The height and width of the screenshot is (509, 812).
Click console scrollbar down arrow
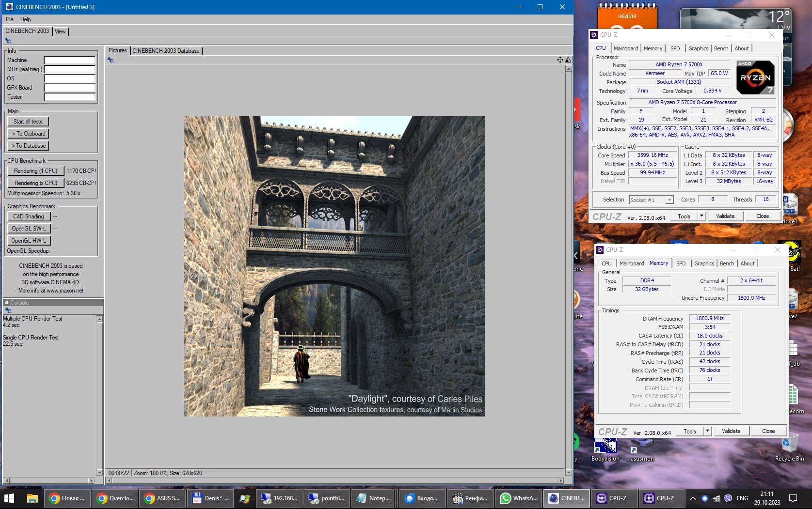(99, 473)
